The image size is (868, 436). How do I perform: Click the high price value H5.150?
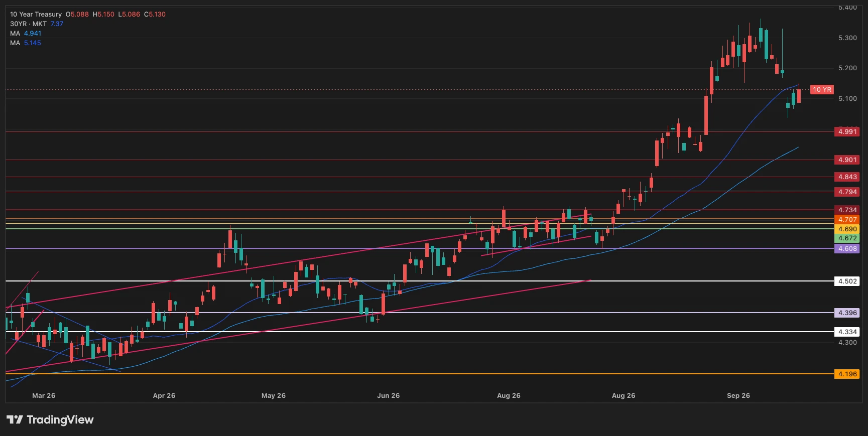click(103, 14)
